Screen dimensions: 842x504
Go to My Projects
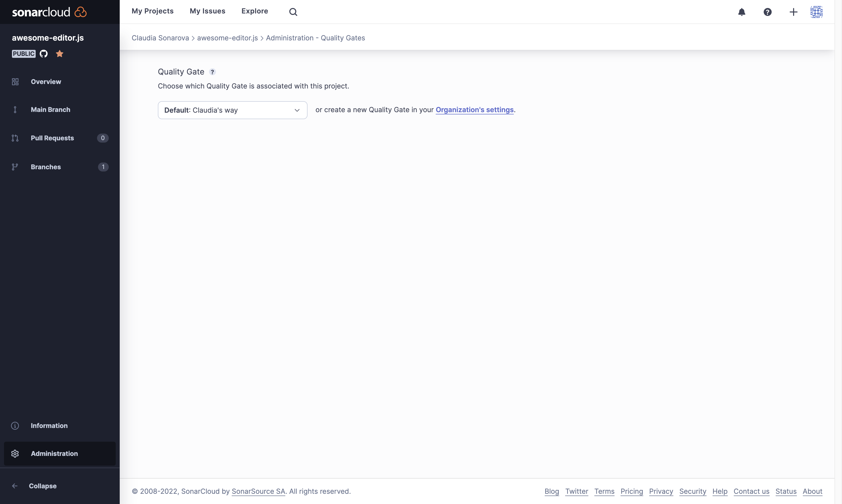point(153,11)
